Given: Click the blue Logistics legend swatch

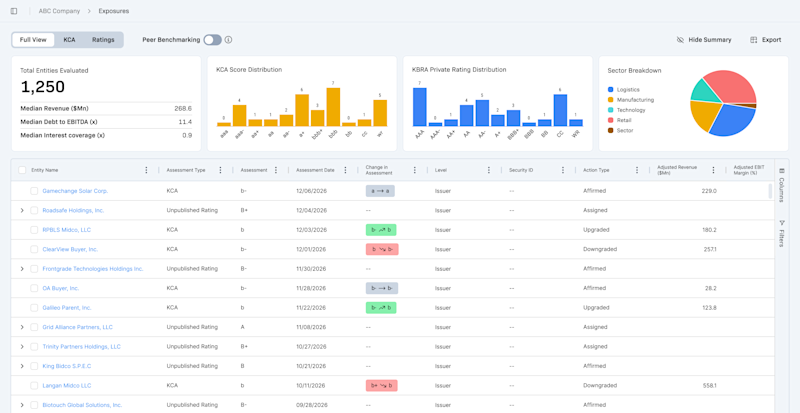Looking at the screenshot, I should point(610,90).
